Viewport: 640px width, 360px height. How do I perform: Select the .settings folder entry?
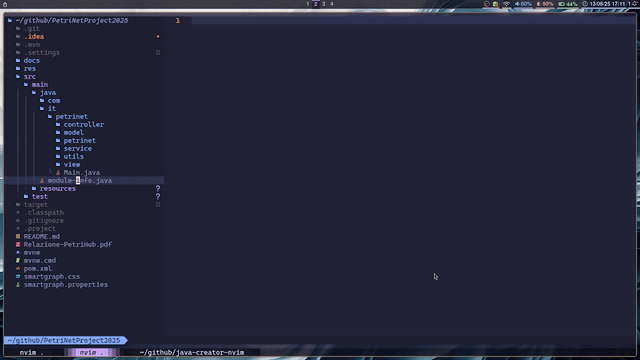[x=42, y=53]
